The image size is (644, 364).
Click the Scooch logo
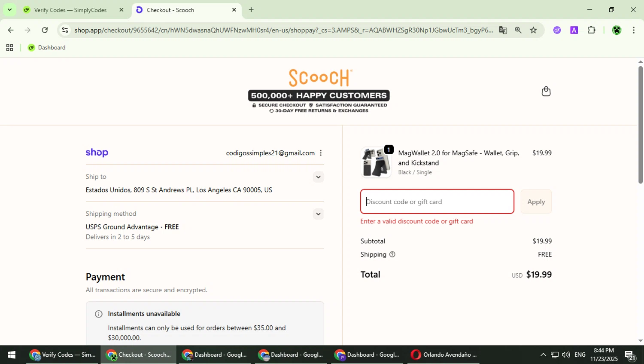(x=320, y=78)
